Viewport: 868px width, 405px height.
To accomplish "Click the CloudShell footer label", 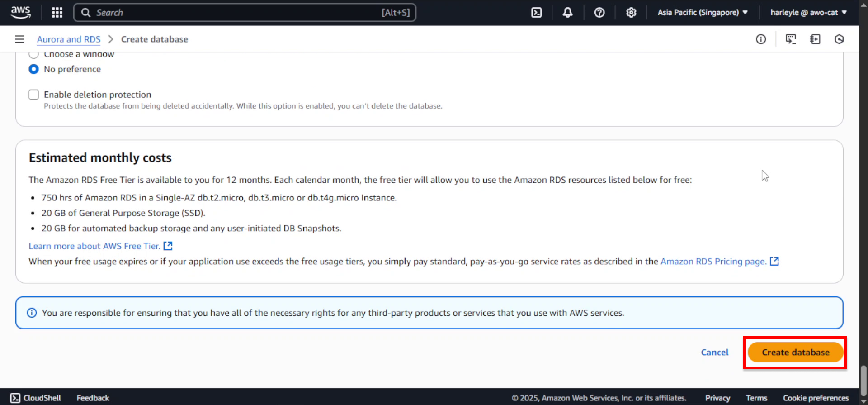I will coord(42,398).
